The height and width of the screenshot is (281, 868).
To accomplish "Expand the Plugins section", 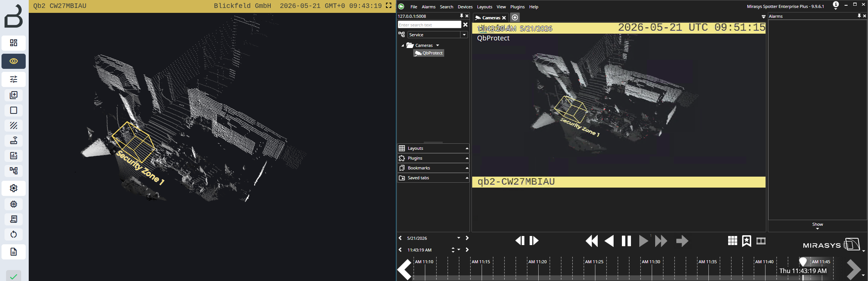I will pos(433,158).
